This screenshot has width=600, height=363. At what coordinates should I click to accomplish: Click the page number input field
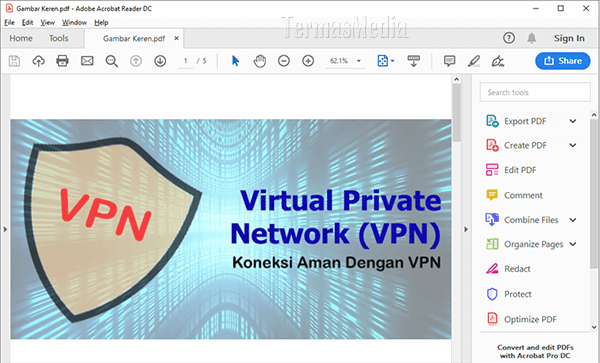click(186, 61)
